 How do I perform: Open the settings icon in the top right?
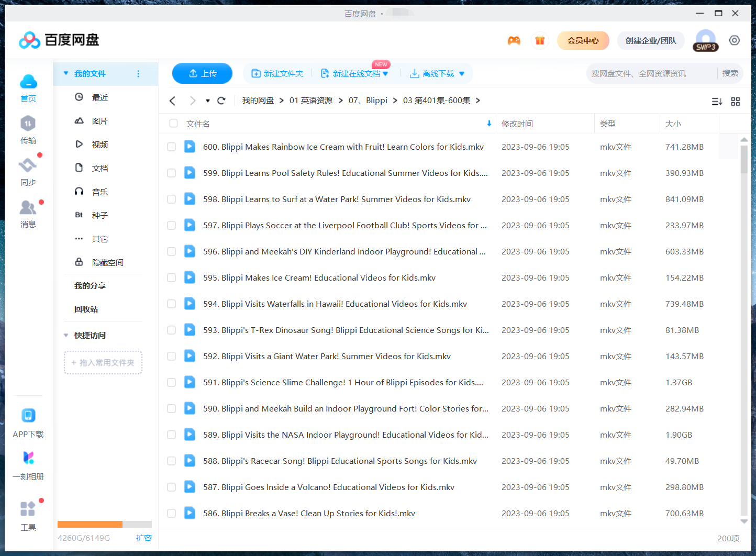click(x=735, y=40)
